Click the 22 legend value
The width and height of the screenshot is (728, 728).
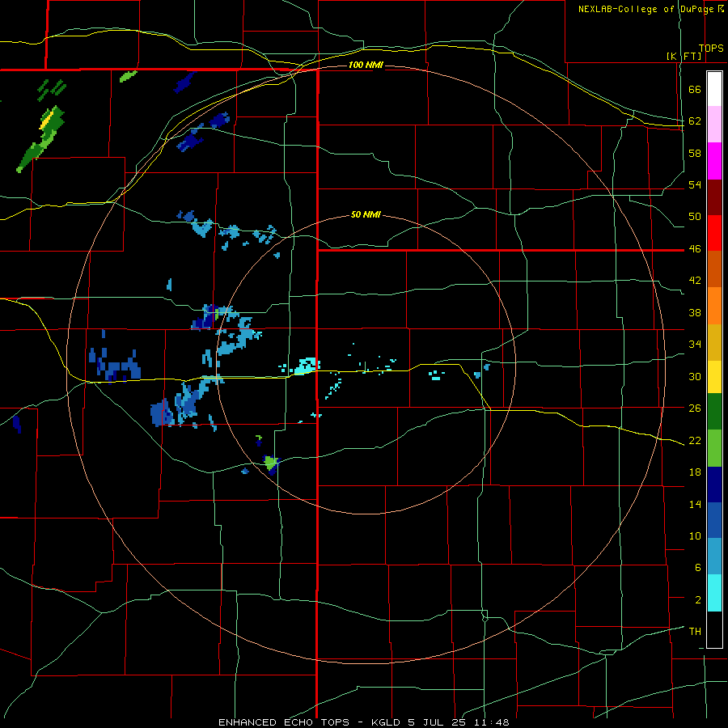(x=695, y=440)
